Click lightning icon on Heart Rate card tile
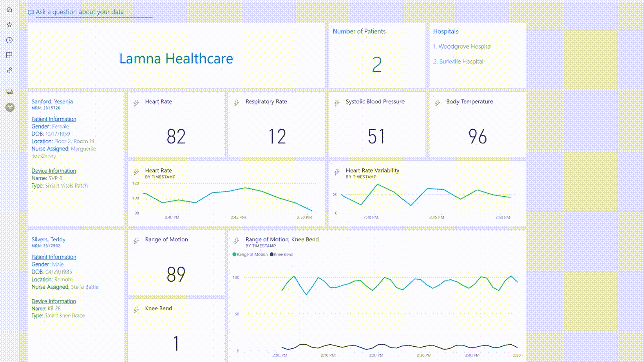The height and width of the screenshot is (362, 644). point(136,103)
